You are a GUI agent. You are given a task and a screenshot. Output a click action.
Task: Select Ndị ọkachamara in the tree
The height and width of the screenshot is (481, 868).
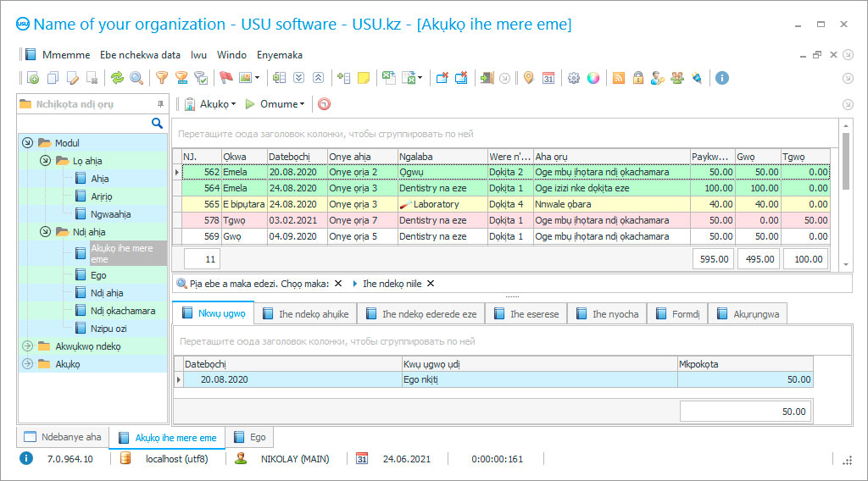[x=122, y=311]
